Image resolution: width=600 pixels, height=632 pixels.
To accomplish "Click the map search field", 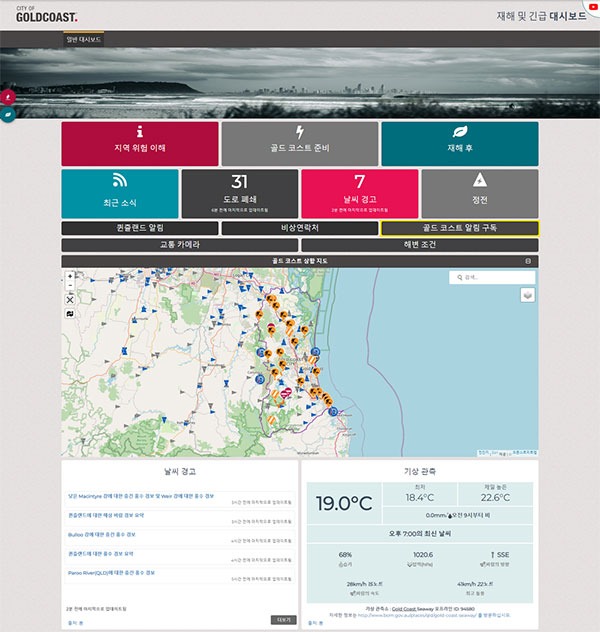I will pos(492,277).
